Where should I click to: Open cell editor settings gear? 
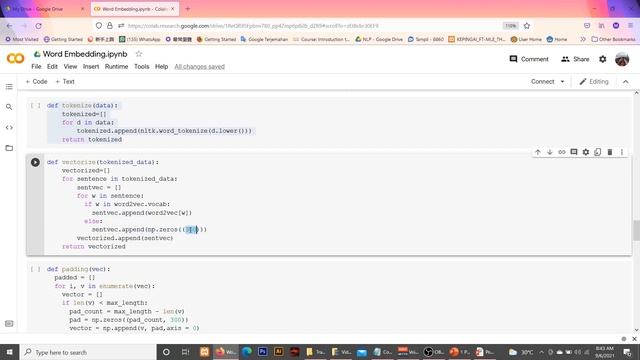(x=586, y=152)
